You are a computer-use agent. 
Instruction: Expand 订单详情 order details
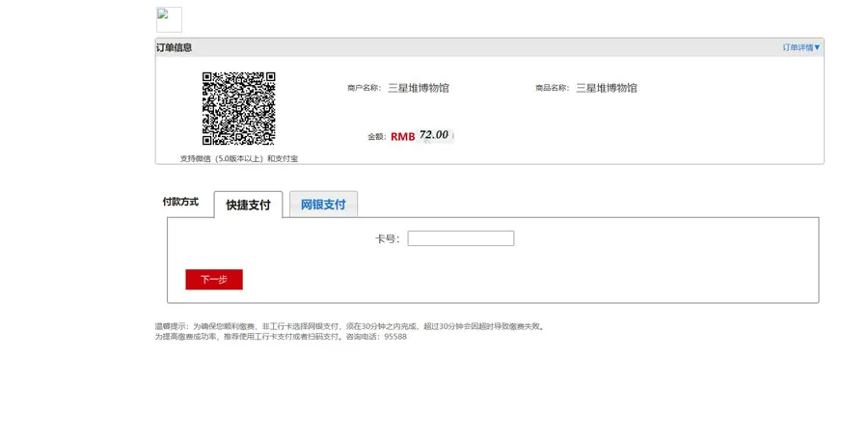tap(801, 47)
